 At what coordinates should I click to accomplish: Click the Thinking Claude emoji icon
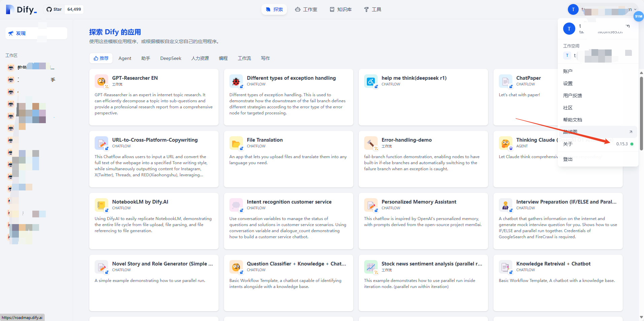pos(506,143)
